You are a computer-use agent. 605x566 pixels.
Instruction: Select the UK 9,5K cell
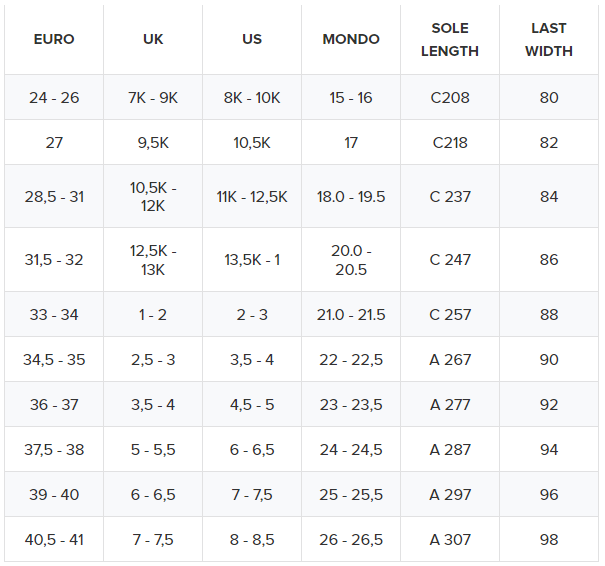(x=153, y=143)
